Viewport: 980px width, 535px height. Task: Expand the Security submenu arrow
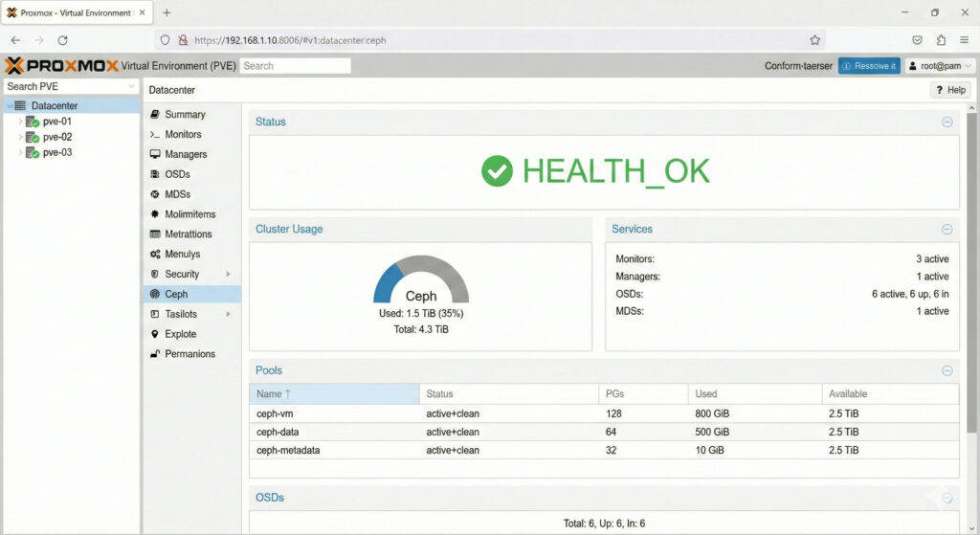pos(228,274)
